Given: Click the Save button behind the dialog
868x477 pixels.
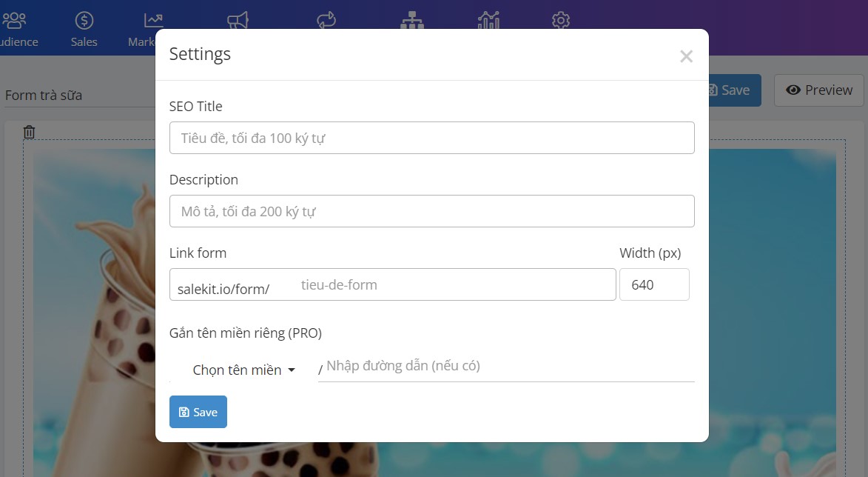Looking at the screenshot, I should coord(734,90).
